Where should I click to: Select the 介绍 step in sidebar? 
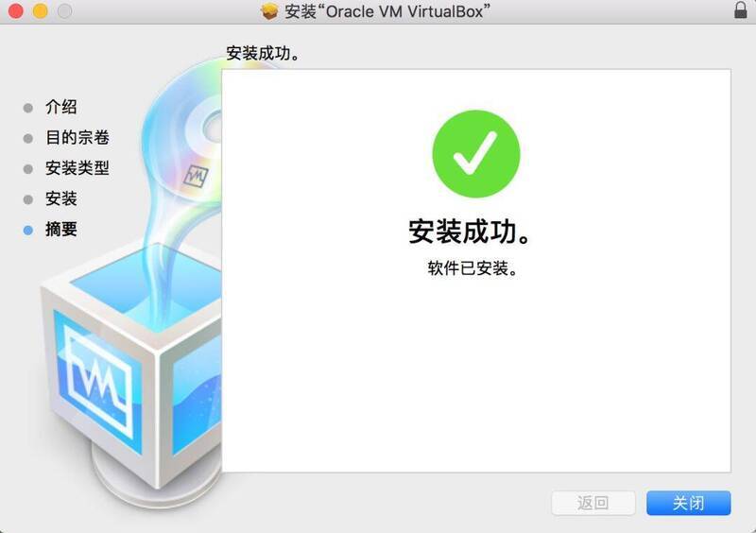click(x=61, y=107)
